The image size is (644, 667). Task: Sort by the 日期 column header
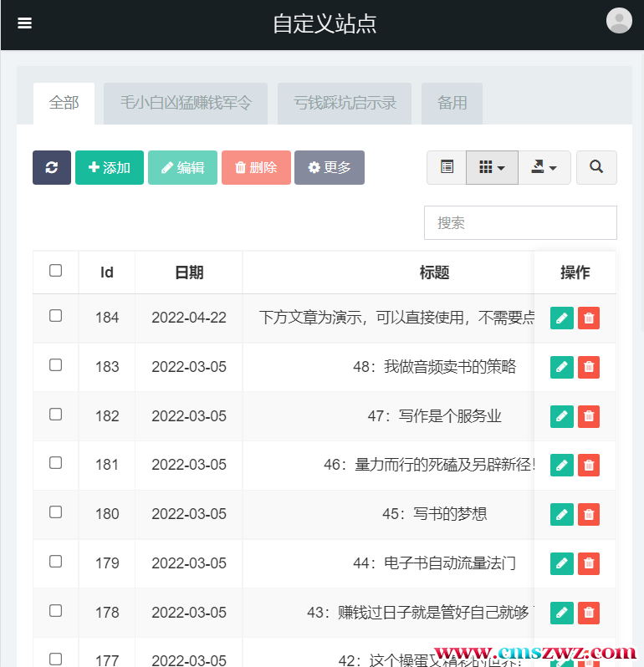coord(189,272)
